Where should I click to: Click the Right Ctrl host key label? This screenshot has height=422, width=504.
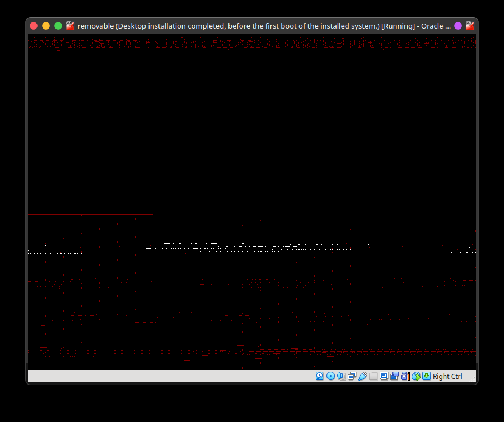coord(447,377)
